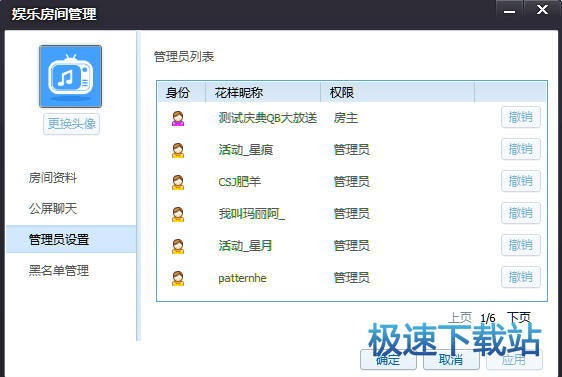Click 管理员 permission in 活动_星痕 row
562x377 pixels.
coord(352,149)
